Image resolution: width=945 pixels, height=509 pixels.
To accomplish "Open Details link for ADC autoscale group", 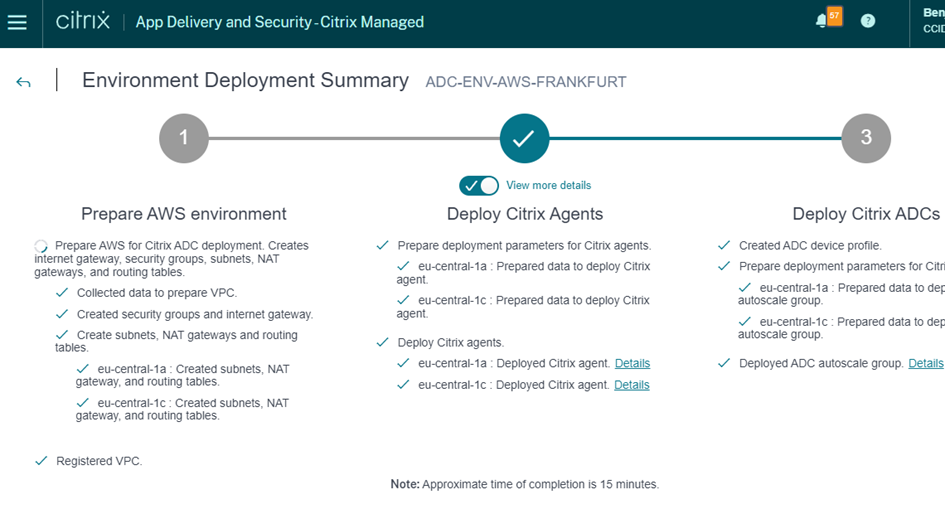I will click(926, 363).
